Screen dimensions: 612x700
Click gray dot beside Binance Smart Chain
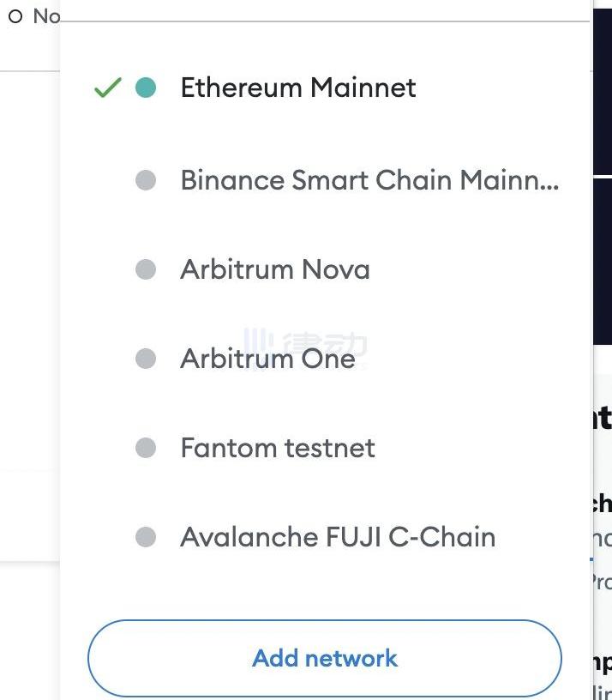[x=146, y=180]
